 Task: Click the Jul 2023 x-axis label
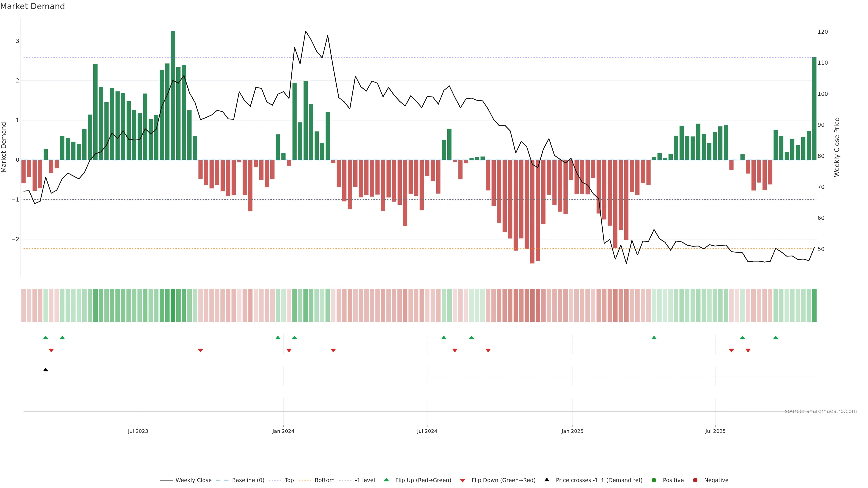pyautogui.click(x=138, y=431)
